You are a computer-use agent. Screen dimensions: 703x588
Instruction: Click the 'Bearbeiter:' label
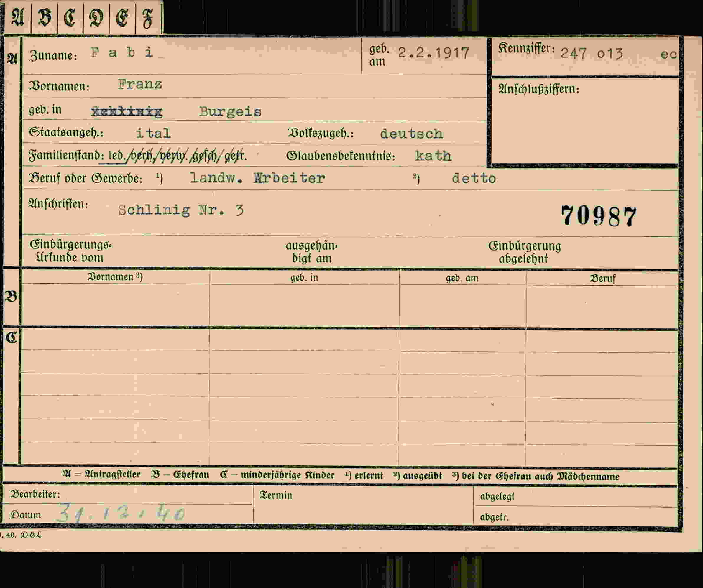click(x=35, y=494)
